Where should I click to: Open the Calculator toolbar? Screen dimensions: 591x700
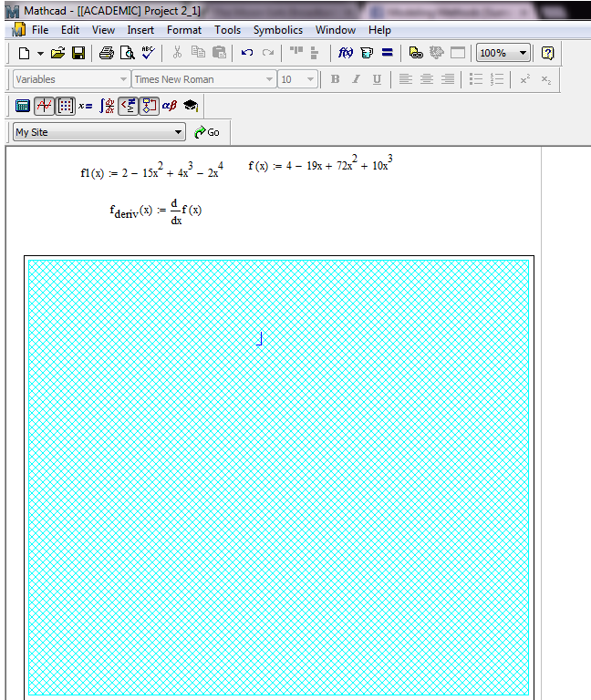tap(23, 106)
